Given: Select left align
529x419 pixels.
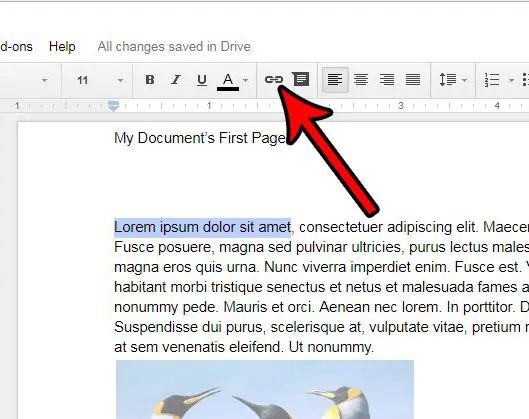Looking at the screenshot, I should [335, 80].
